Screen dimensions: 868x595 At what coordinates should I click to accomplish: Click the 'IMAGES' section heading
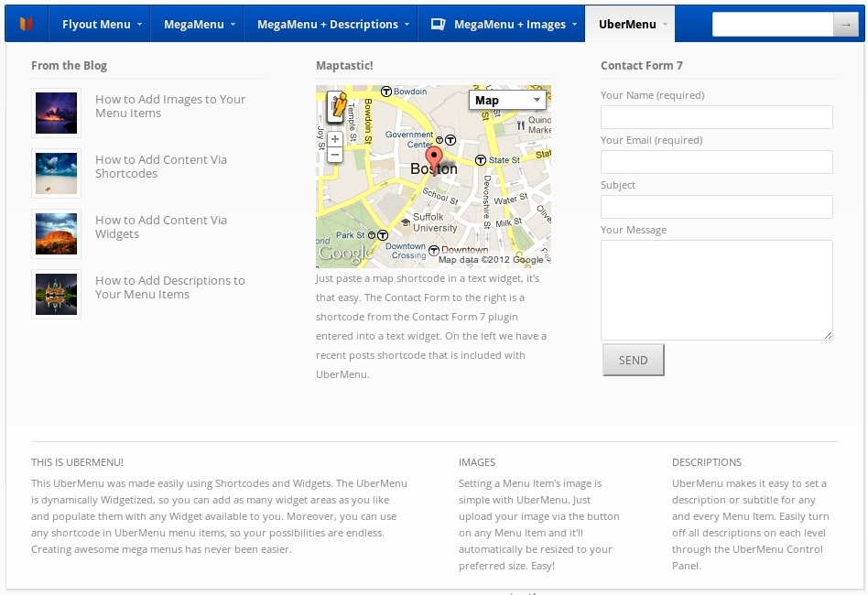(x=477, y=462)
